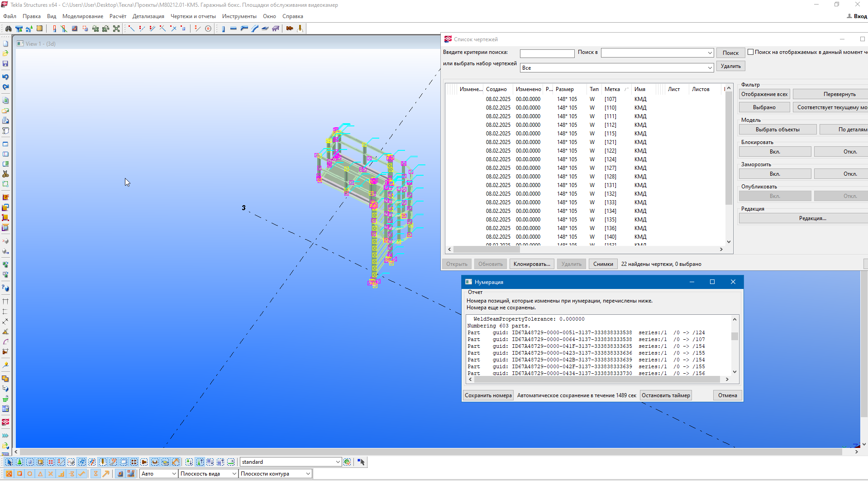Select the vertical column tool icon
Viewport: 868px width, 481px height.
(x=223, y=29)
